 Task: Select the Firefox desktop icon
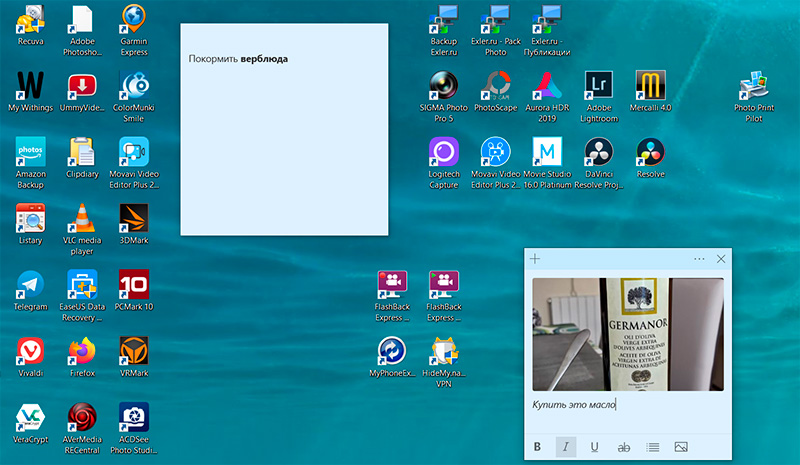[x=82, y=352]
